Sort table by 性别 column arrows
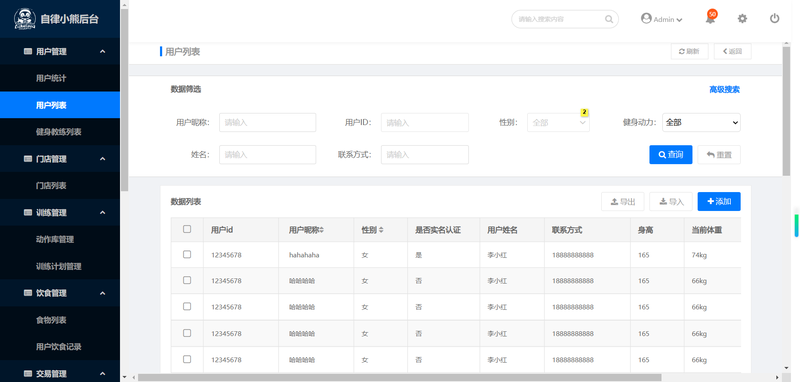 tap(381, 231)
